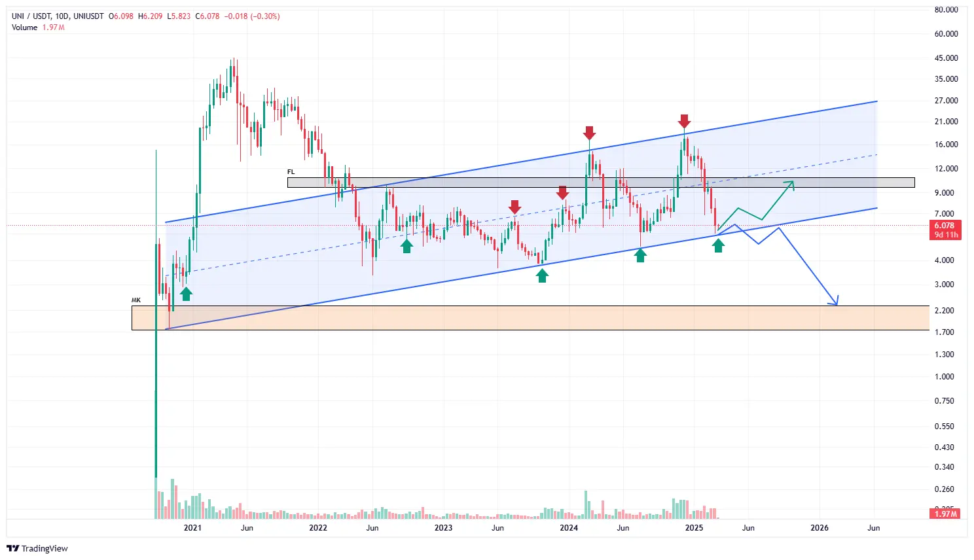Click the TradingView logo in bottom corner
974x560 pixels.
[x=37, y=548]
